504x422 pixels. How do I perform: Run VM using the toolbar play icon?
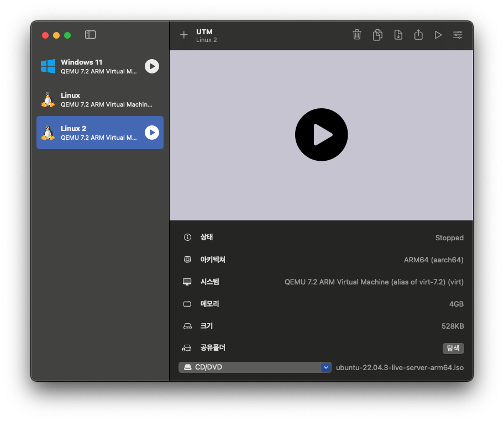(438, 35)
